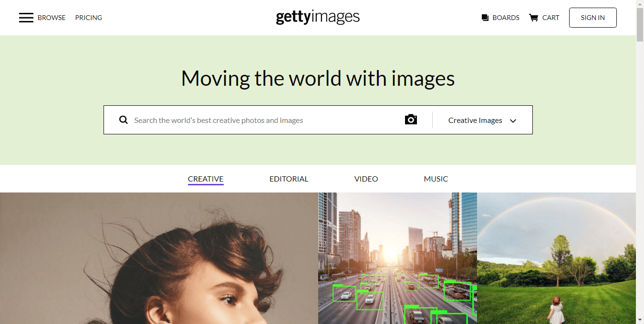
Task: Click the camera search-by-image icon
Action: point(411,120)
